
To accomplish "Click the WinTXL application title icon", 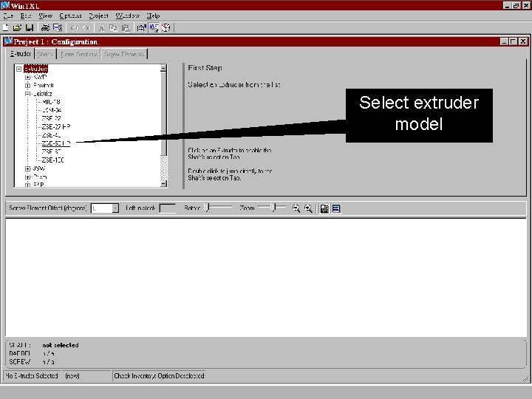I will (5, 5).
